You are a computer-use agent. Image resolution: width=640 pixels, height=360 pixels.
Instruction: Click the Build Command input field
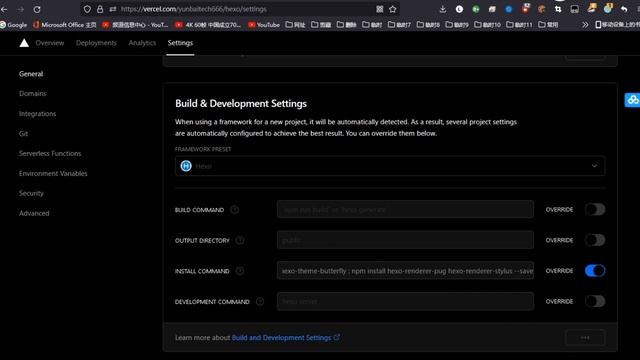[405, 209]
